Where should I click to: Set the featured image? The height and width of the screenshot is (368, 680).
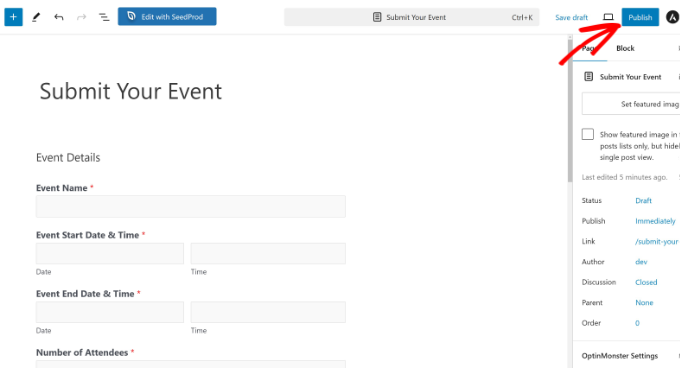point(631,104)
